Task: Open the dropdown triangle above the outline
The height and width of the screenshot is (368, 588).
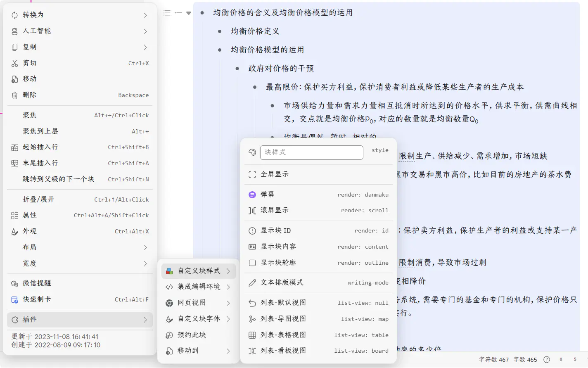Action: pos(189,13)
